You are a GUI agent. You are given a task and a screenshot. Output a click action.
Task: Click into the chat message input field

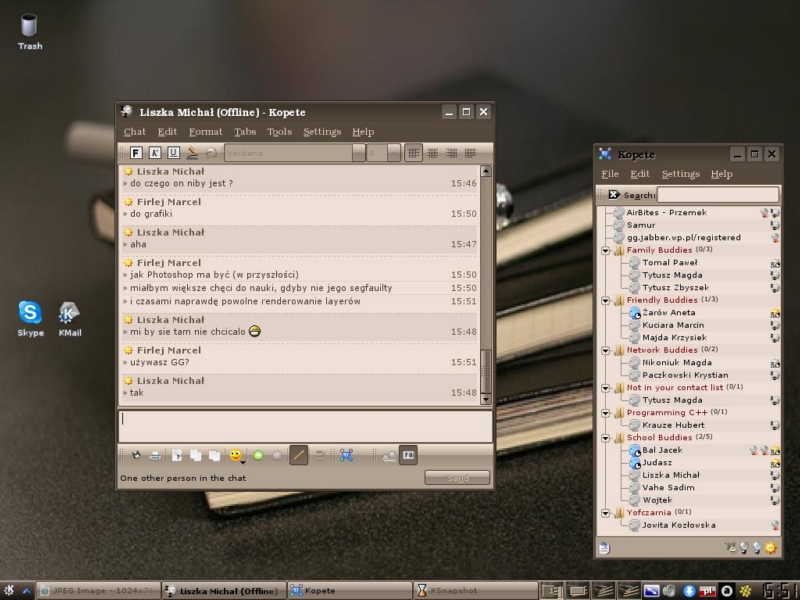[x=306, y=426]
